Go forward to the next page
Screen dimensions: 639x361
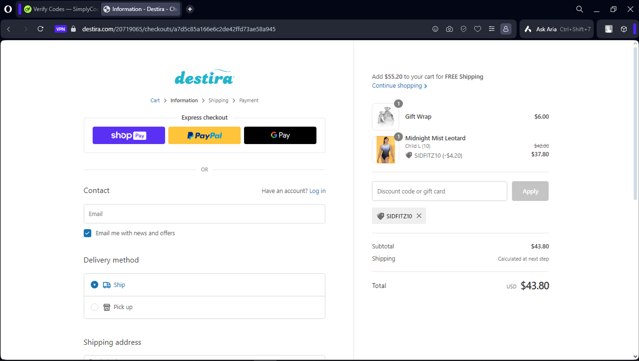click(25, 29)
